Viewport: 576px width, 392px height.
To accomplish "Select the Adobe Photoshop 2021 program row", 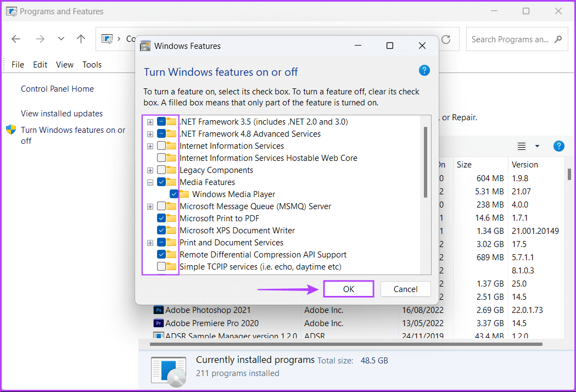I will tap(358, 310).
